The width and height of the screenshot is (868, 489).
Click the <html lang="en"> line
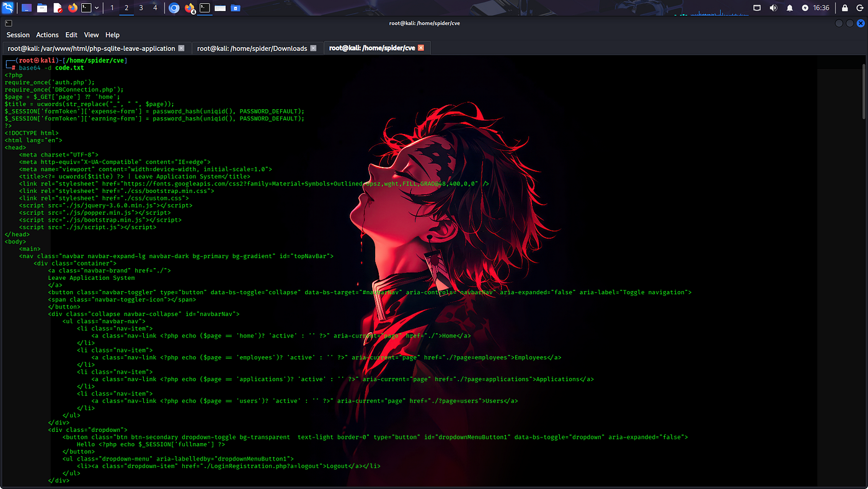(x=33, y=140)
